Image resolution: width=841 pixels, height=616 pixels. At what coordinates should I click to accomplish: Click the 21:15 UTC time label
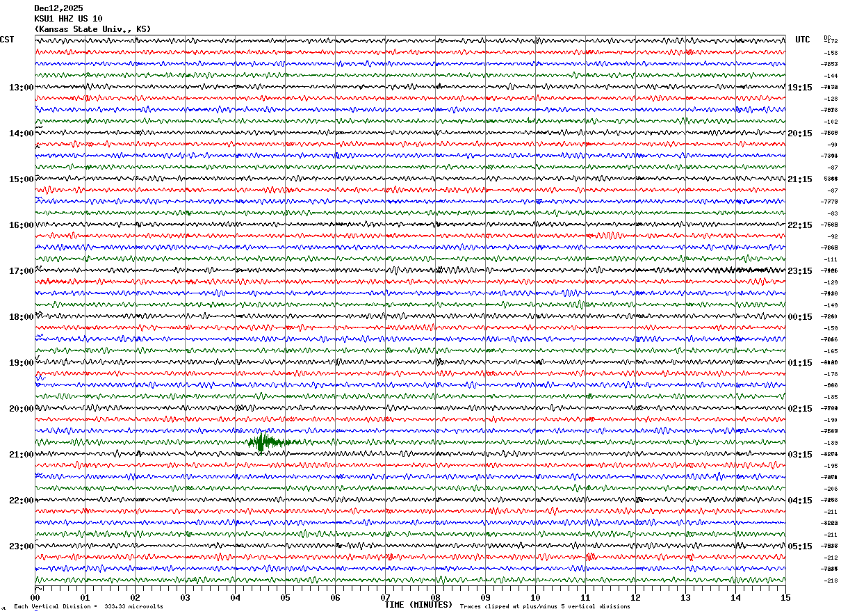click(x=800, y=179)
